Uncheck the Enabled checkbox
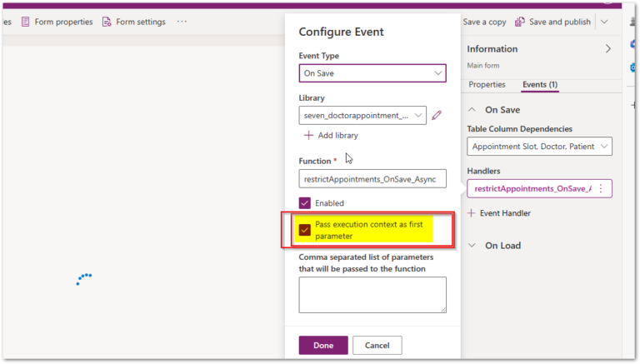Image resolution: width=640 pixels, height=364 pixels. 304,202
